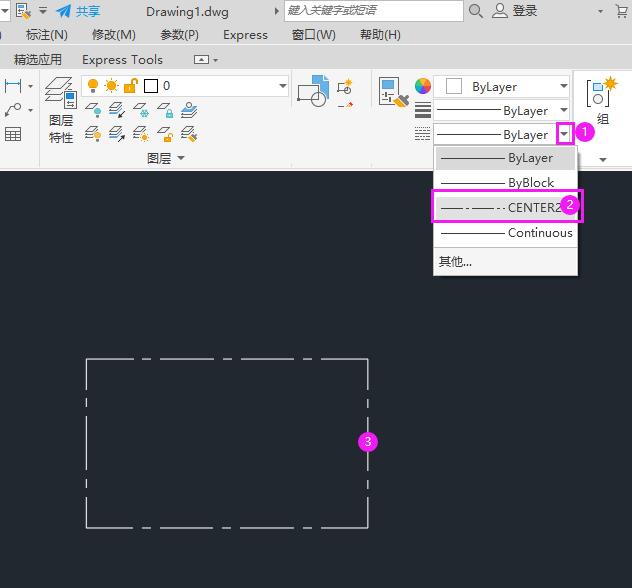Image resolution: width=632 pixels, height=588 pixels.
Task: Switch to the Express Tools ribbon tab
Action: tap(123, 60)
